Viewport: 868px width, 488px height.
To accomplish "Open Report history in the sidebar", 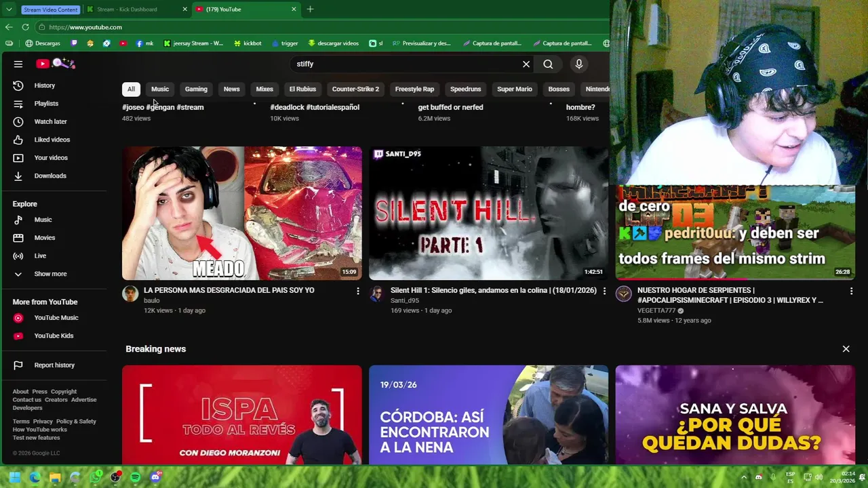I will pos(54,365).
